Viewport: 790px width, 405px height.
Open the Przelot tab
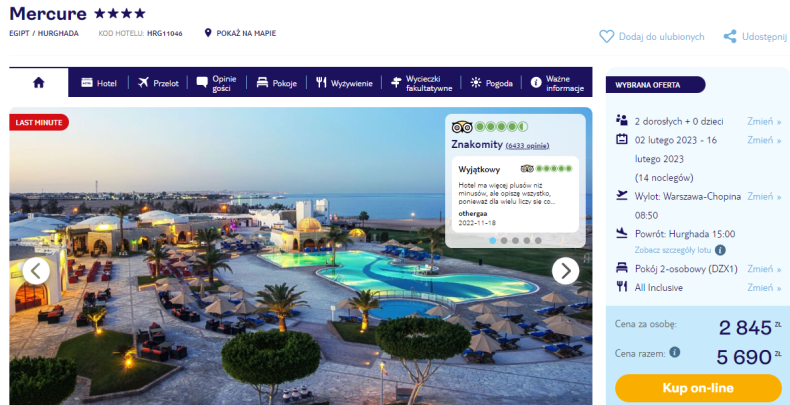click(x=158, y=83)
